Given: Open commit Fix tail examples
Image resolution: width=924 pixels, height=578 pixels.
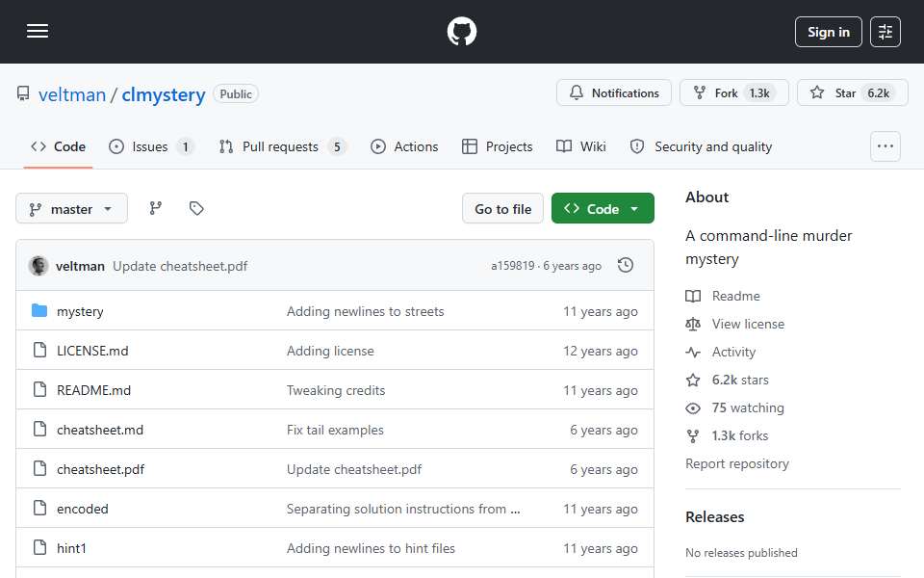Looking at the screenshot, I should (x=335, y=430).
